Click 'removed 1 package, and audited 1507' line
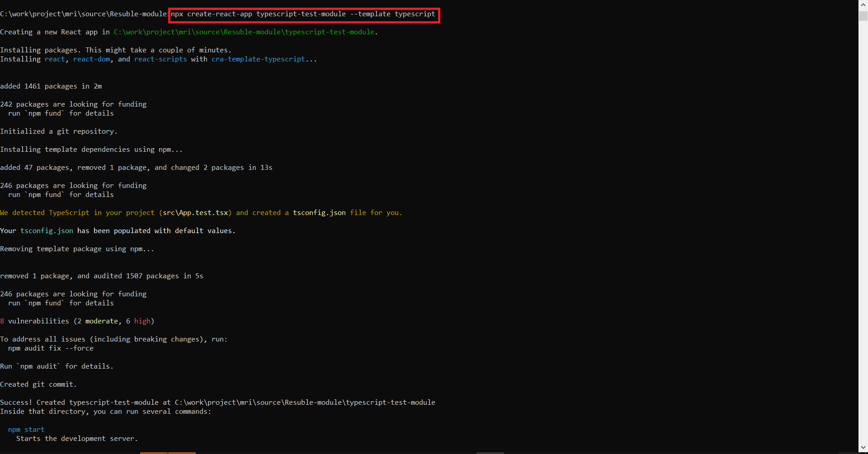This screenshot has height=454, width=868. [102, 276]
